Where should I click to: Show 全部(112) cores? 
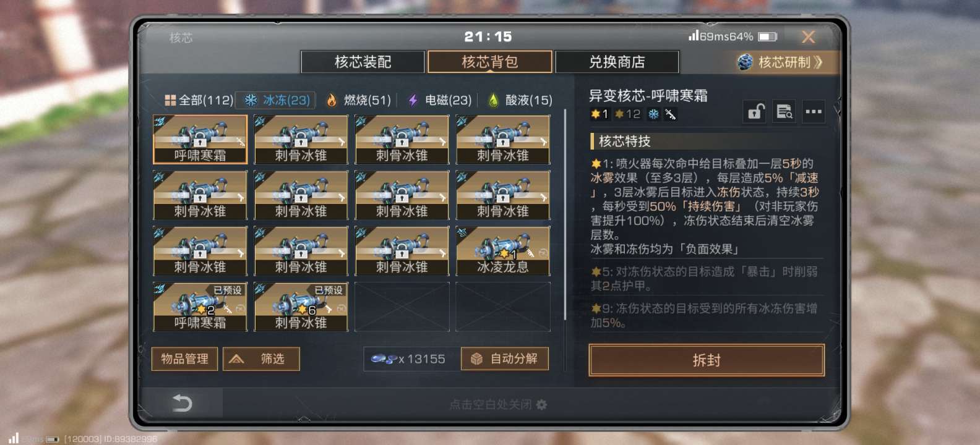199,100
